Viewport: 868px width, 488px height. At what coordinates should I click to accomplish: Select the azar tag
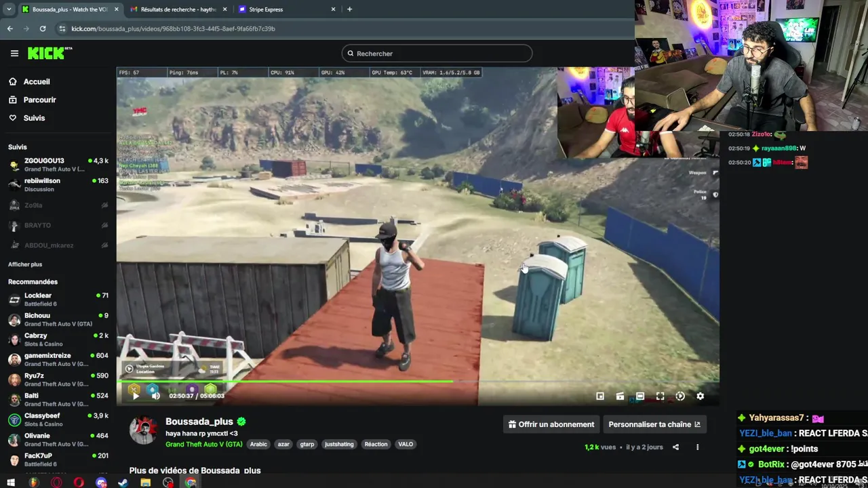point(283,444)
